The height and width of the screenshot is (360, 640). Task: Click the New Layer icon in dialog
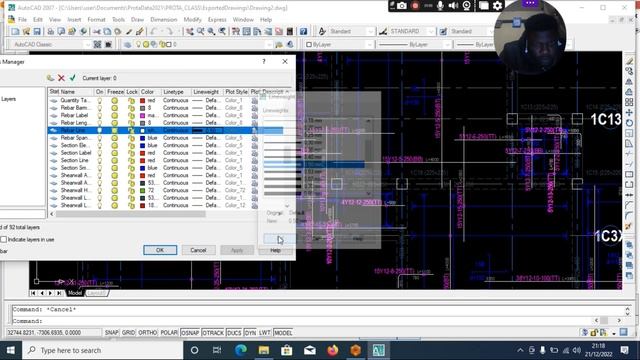50,78
